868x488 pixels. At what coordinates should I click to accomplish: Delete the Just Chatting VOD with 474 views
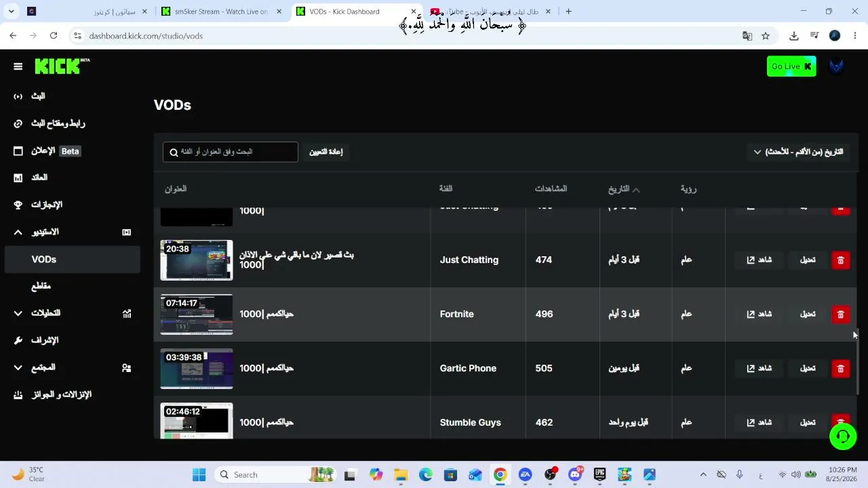[841, 260]
